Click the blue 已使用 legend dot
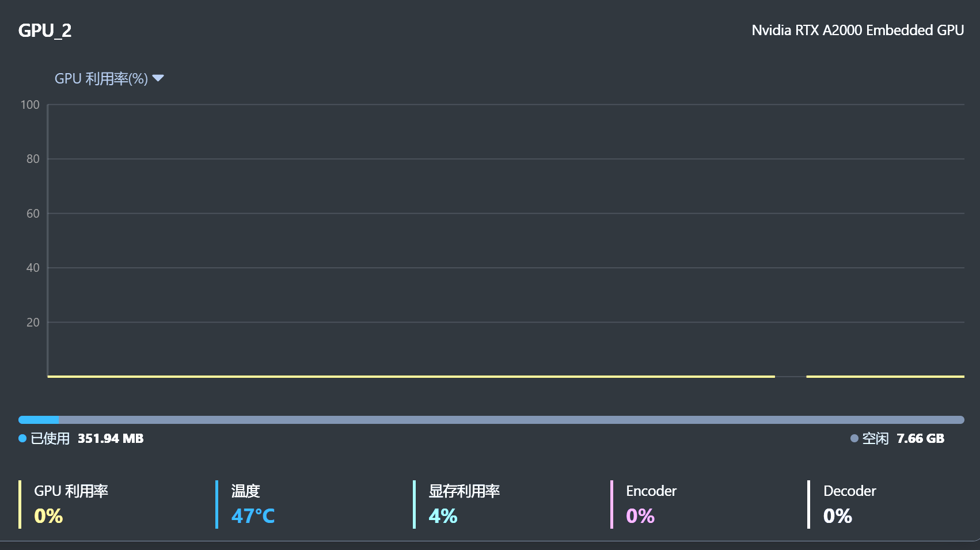 pos(22,438)
